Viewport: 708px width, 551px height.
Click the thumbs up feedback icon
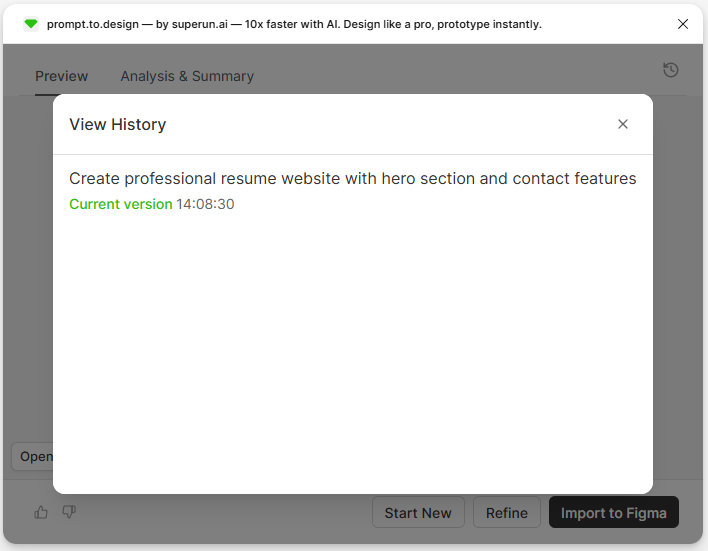[41, 512]
